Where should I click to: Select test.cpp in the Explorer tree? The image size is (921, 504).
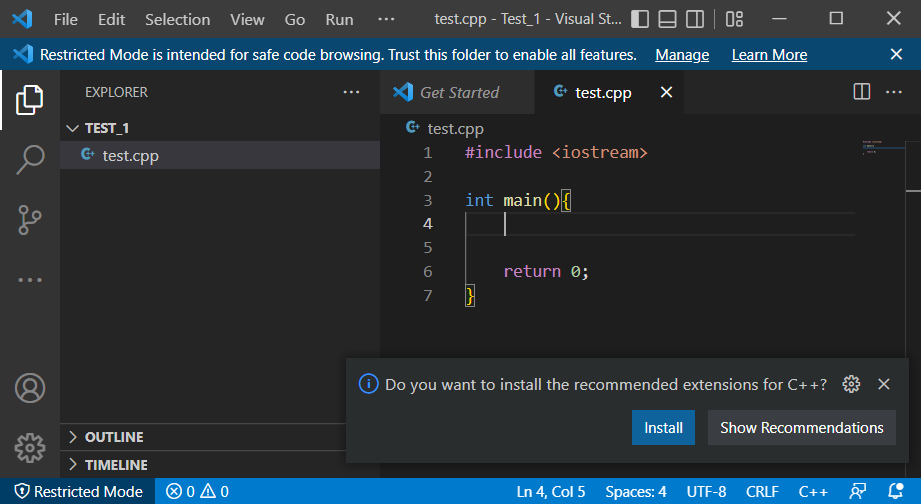click(x=220, y=155)
